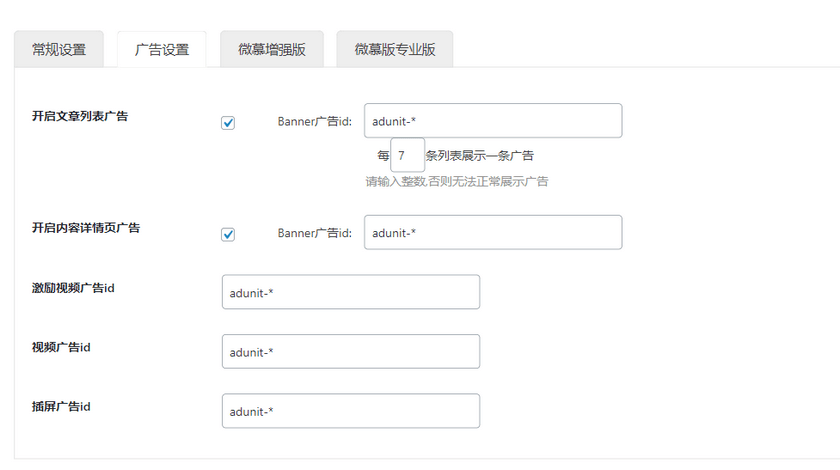The width and height of the screenshot is (840, 470).
Task: Toggle the 开启文章列表广告 checkbox
Action: pyautogui.click(x=228, y=122)
